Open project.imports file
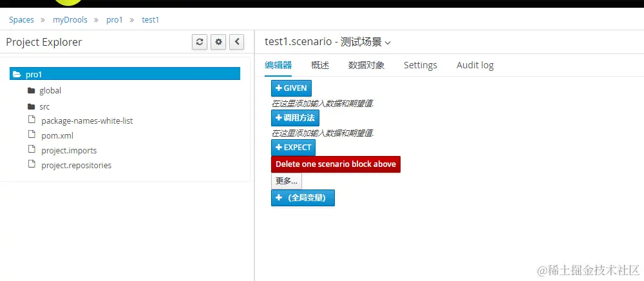 pos(69,150)
